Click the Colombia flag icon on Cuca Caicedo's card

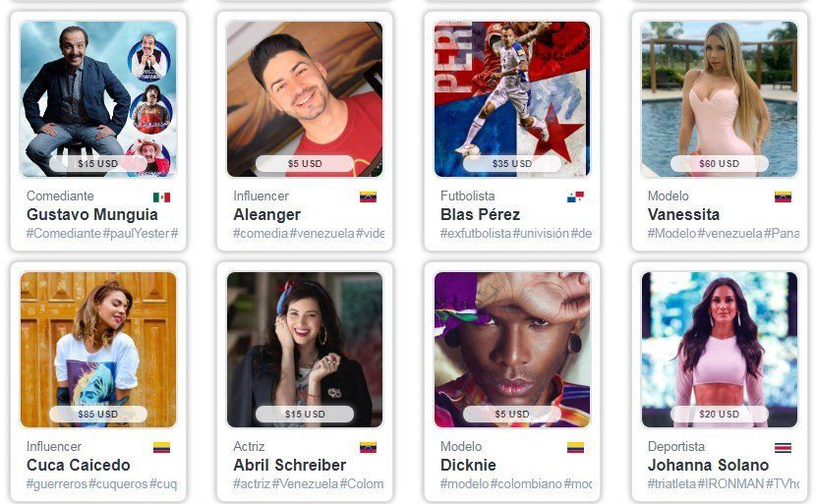click(161, 447)
